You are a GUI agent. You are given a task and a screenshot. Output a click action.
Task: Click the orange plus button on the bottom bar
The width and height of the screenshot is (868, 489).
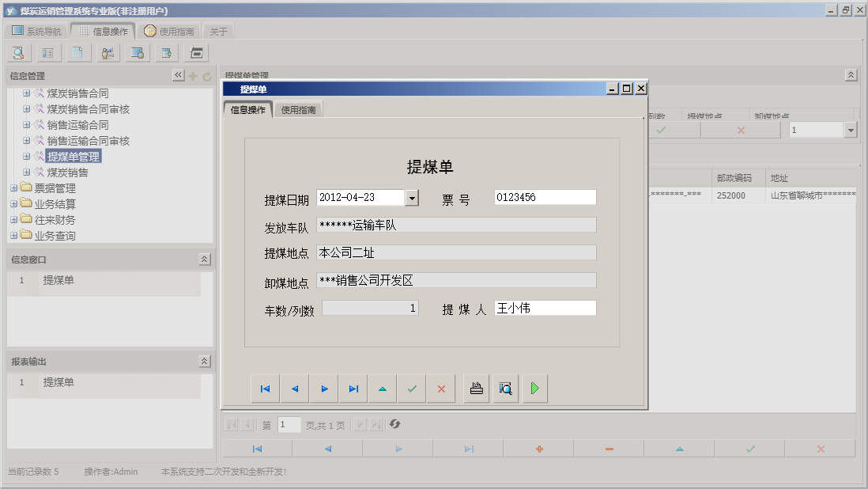click(540, 449)
